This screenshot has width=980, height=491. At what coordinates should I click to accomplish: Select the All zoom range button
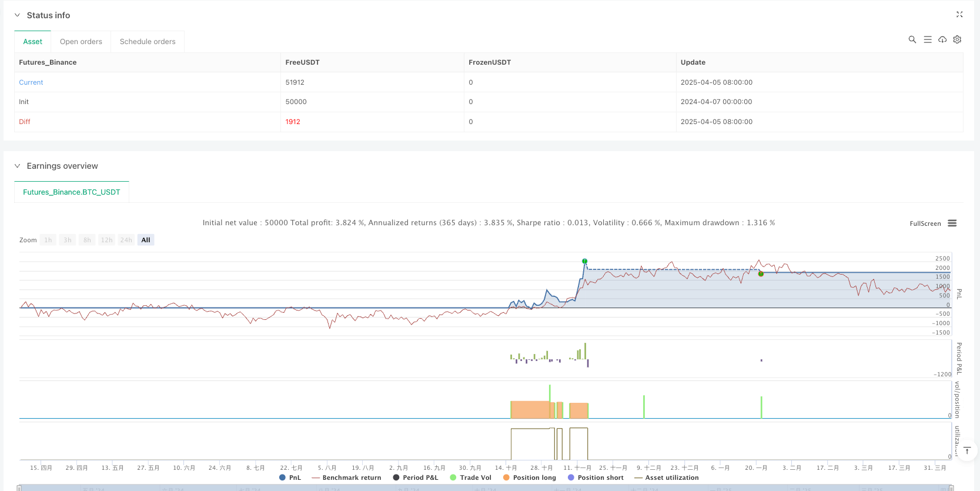pos(146,240)
